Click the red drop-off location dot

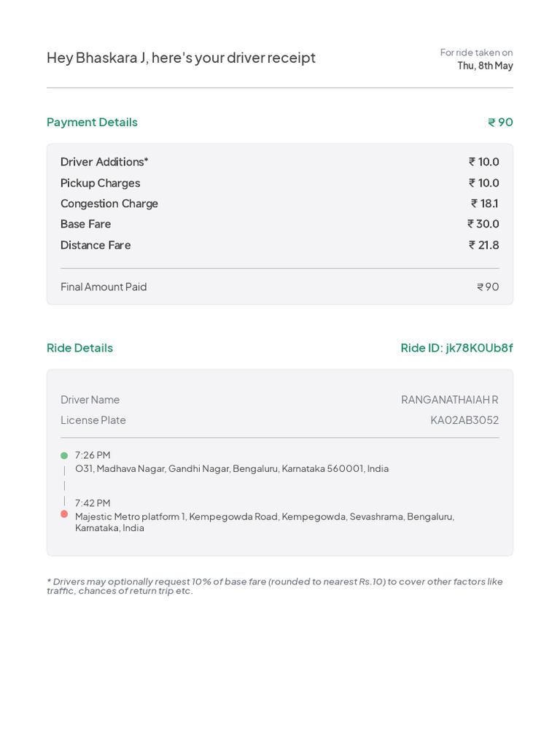pyautogui.click(x=64, y=514)
